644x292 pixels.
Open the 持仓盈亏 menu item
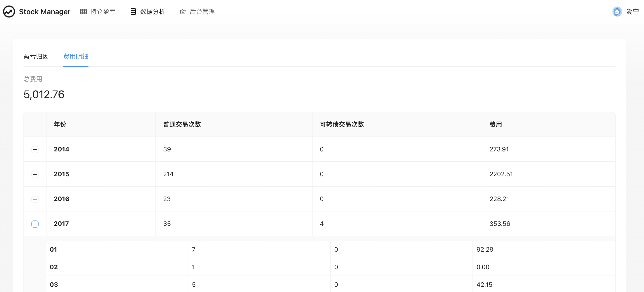(x=103, y=12)
